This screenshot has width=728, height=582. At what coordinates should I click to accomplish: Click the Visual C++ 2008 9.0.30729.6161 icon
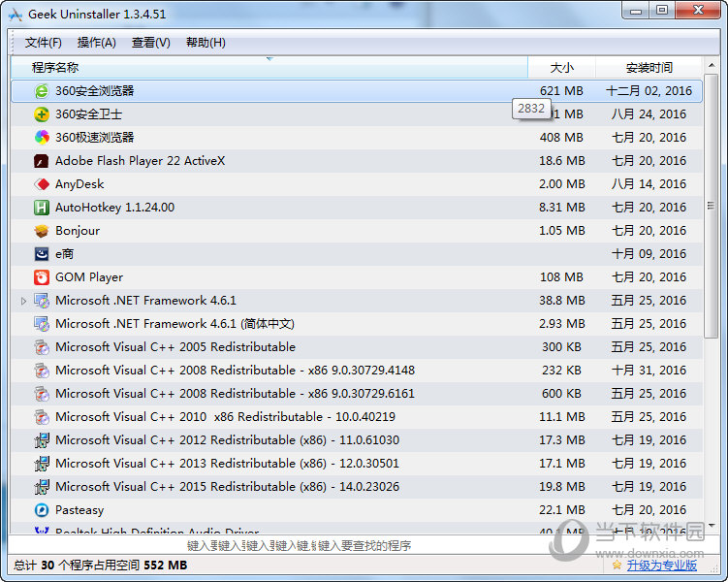click(42, 394)
